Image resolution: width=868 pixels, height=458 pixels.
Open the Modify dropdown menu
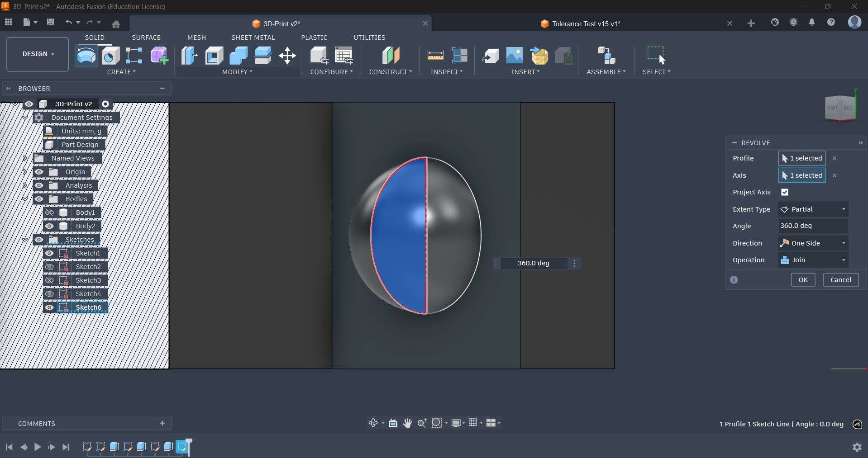(237, 72)
